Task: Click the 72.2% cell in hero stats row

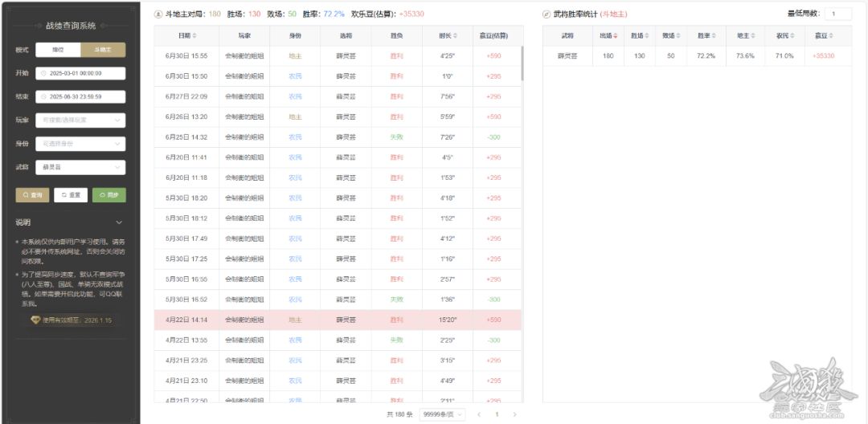Action: (706, 56)
